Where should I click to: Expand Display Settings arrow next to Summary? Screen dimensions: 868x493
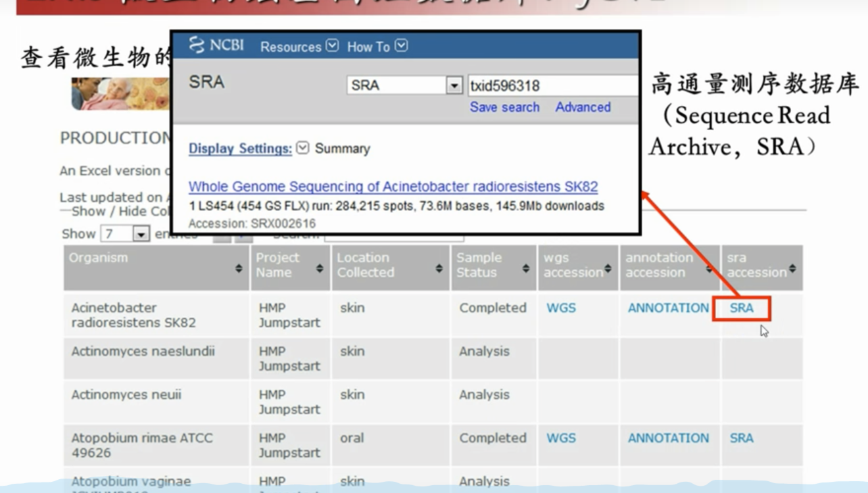click(302, 148)
